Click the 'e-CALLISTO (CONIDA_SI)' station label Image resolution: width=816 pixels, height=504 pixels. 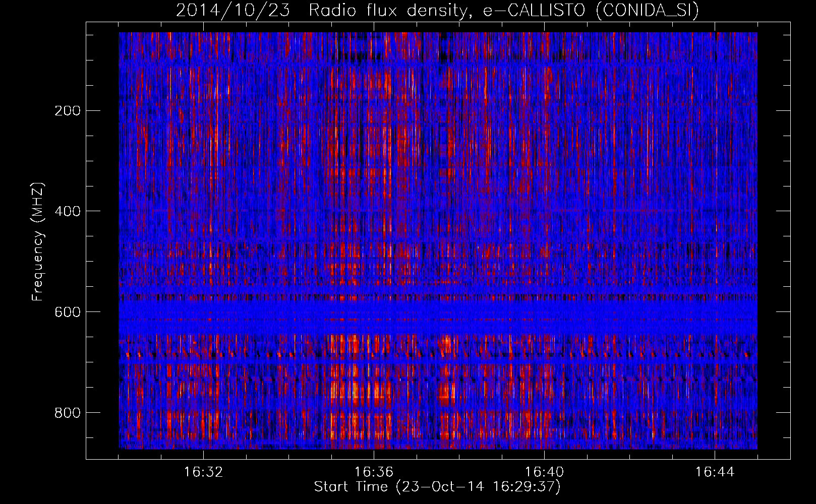[x=591, y=11]
